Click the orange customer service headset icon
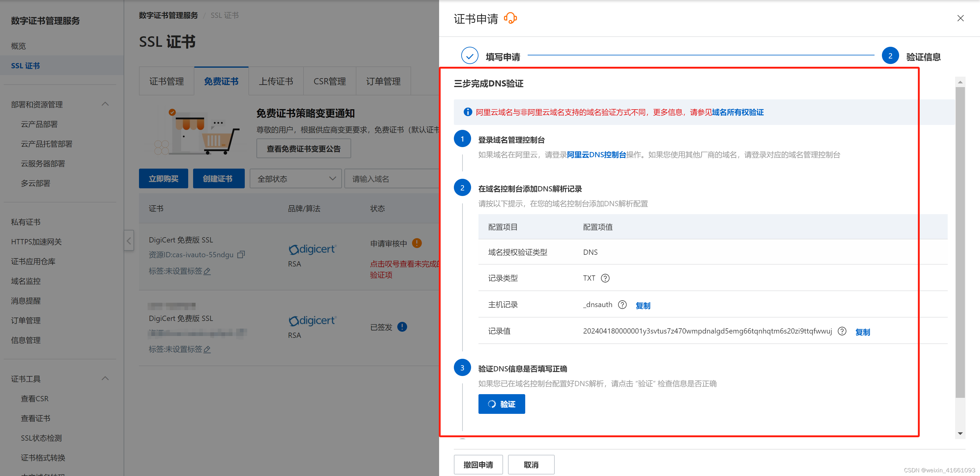This screenshot has height=476, width=980. (510, 18)
